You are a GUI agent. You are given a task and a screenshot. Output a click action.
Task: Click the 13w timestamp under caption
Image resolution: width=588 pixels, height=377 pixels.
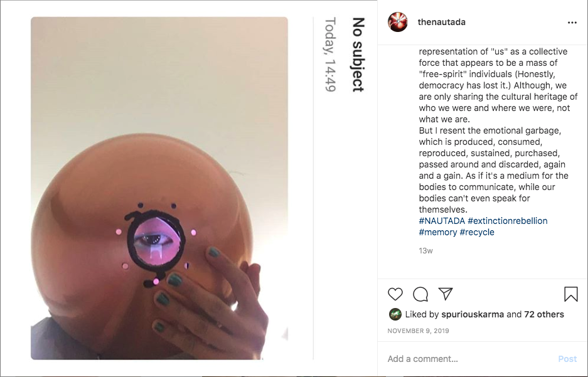point(425,251)
